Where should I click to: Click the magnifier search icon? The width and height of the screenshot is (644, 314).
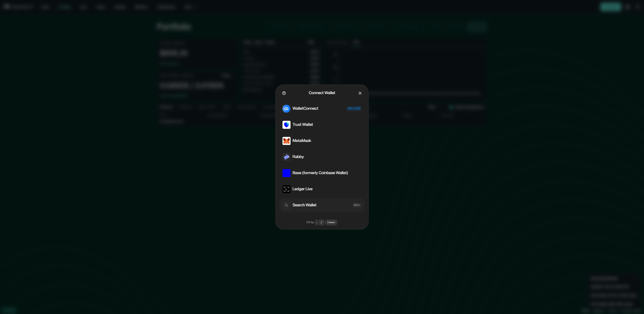(286, 205)
